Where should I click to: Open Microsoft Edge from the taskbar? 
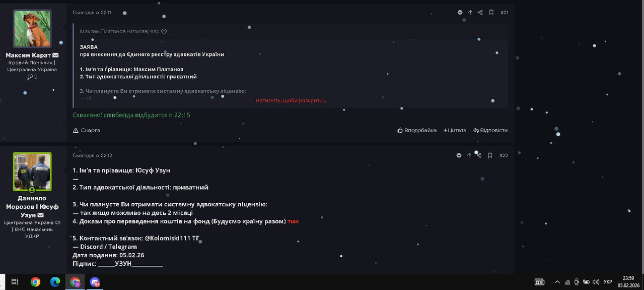click(x=55, y=282)
